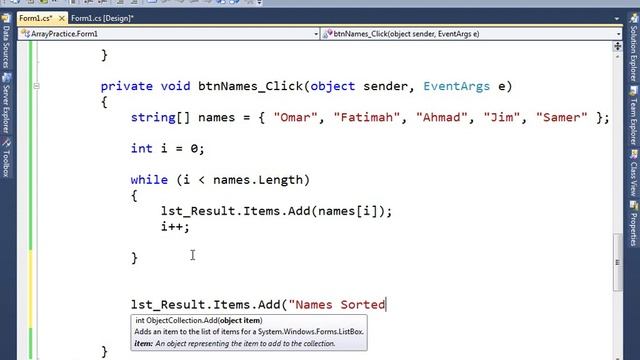Click the "Ahmad" string literal
Image resolution: width=640 pixels, height=360 pixels.
pyautogui.click(x=442, y=118)
